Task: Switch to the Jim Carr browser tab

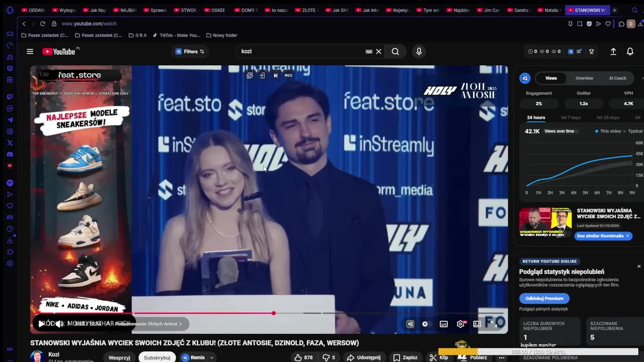Action: tap(488, 10)
